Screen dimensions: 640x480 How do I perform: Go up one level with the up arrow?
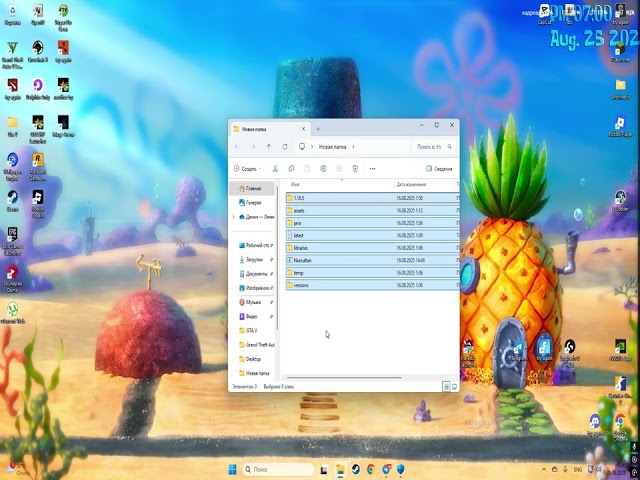269,147
